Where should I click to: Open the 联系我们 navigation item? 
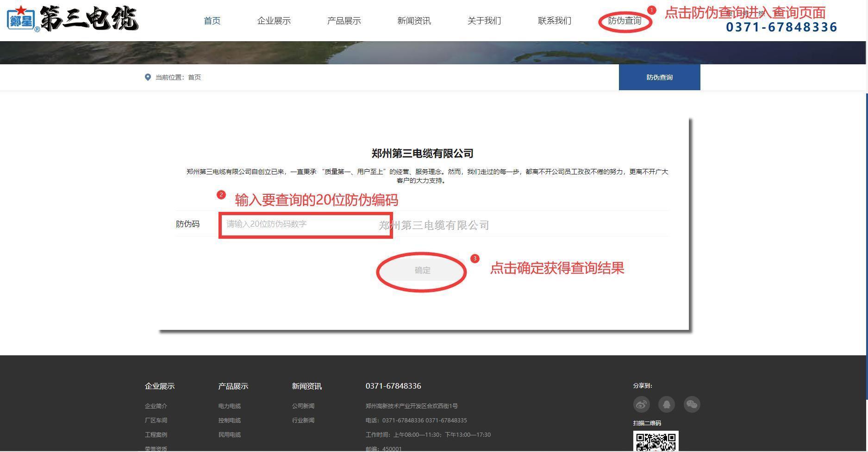pyautogui.click(x=555, y=21)
